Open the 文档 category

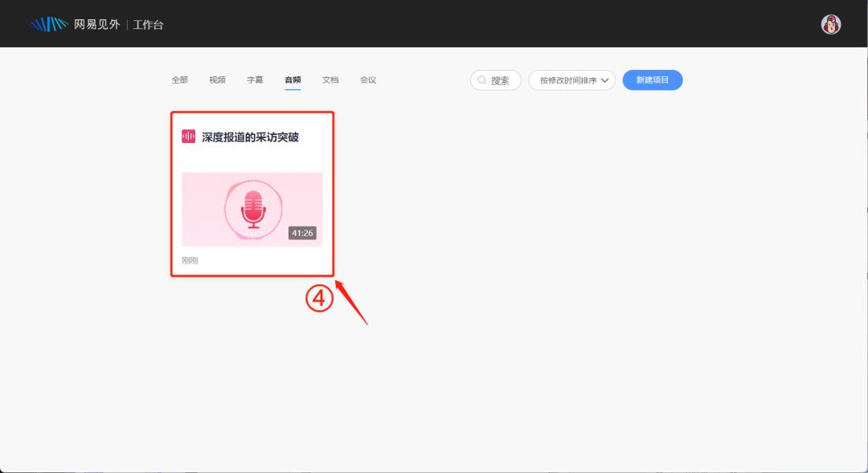pos(330,80)
